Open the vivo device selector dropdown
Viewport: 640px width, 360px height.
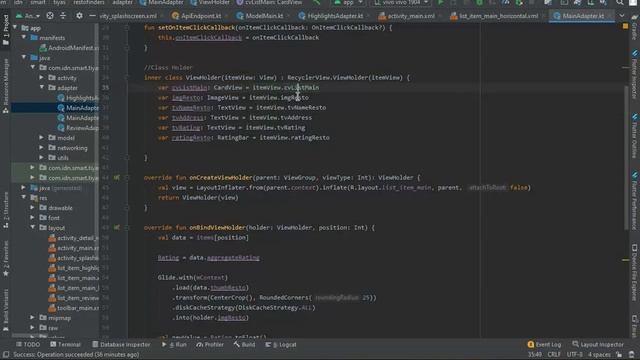coord(400,3)
